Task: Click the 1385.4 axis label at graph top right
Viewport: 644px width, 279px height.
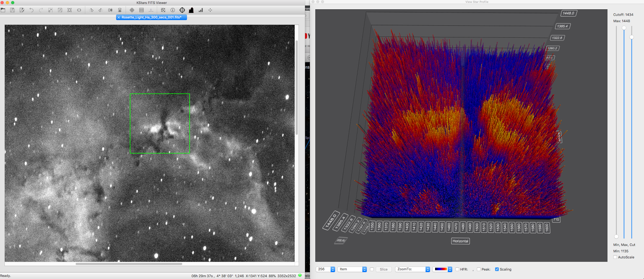Action: pos(562,26)
